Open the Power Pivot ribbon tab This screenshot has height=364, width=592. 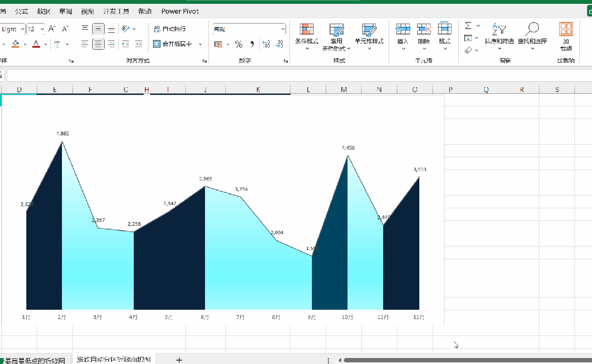pyautogui.click(x=180, y=12)
